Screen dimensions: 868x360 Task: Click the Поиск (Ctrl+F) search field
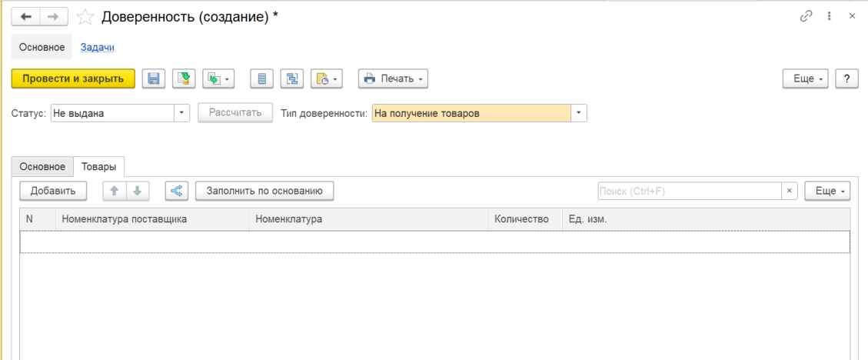point(689,191)
